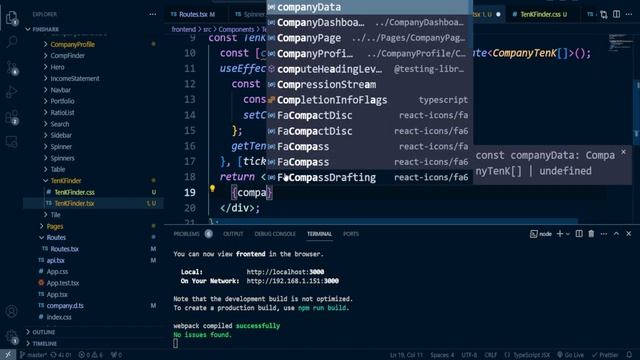This screenshot has width=640, height=360.
Task: Open index.css file in explorer
Action: pos(59,317)
